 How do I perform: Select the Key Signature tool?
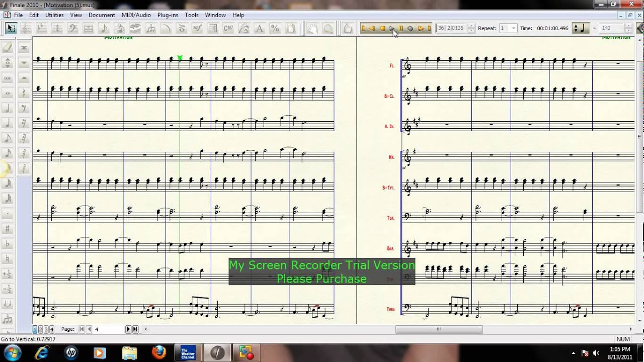(41, 28)
